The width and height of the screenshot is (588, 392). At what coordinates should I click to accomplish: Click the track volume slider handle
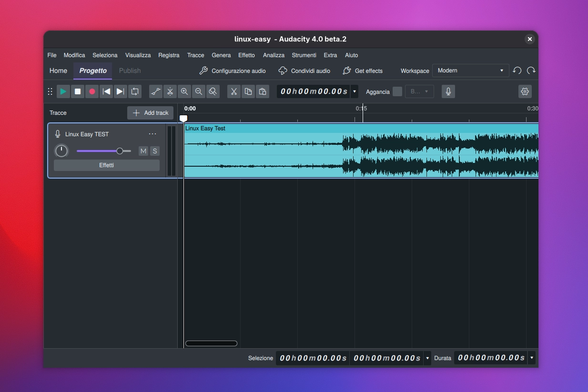120,151
